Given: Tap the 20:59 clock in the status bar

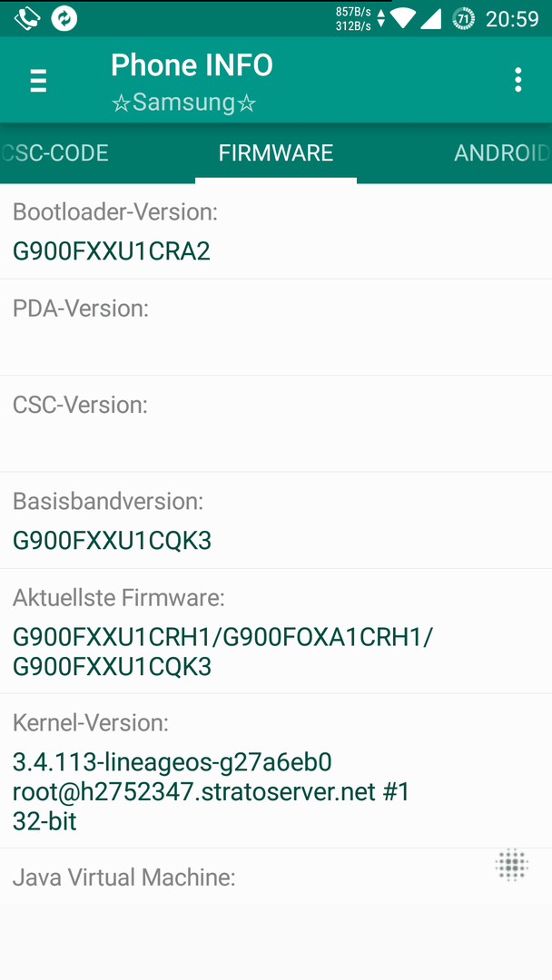Looking at the screenshot, I should tap(512, 19).
